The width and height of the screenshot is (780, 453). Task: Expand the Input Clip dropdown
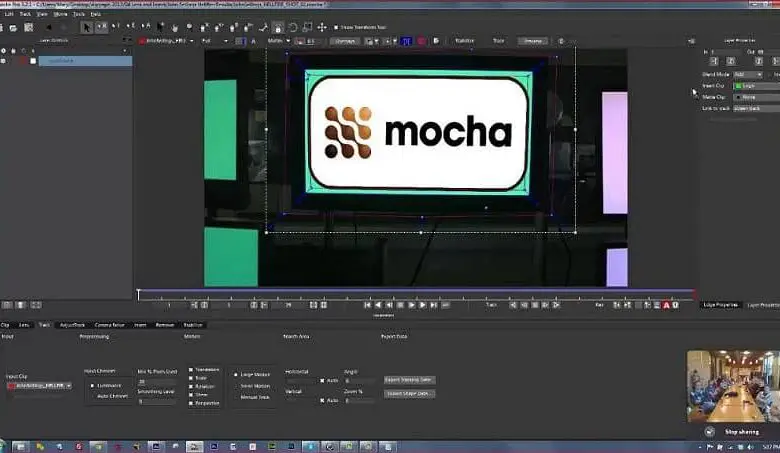[x=40, y=385]
